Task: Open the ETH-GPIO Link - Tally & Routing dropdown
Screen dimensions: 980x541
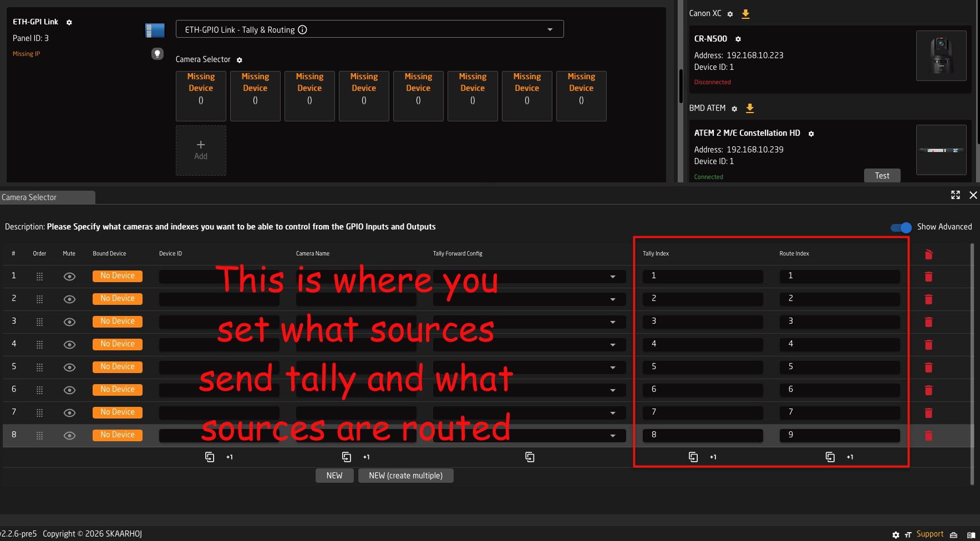Action: tap(550, 29)
